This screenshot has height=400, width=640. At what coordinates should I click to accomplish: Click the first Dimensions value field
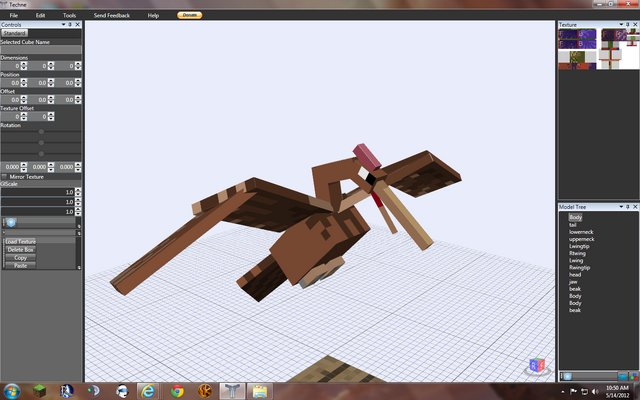pyautogui.click(x=11, y=66)
